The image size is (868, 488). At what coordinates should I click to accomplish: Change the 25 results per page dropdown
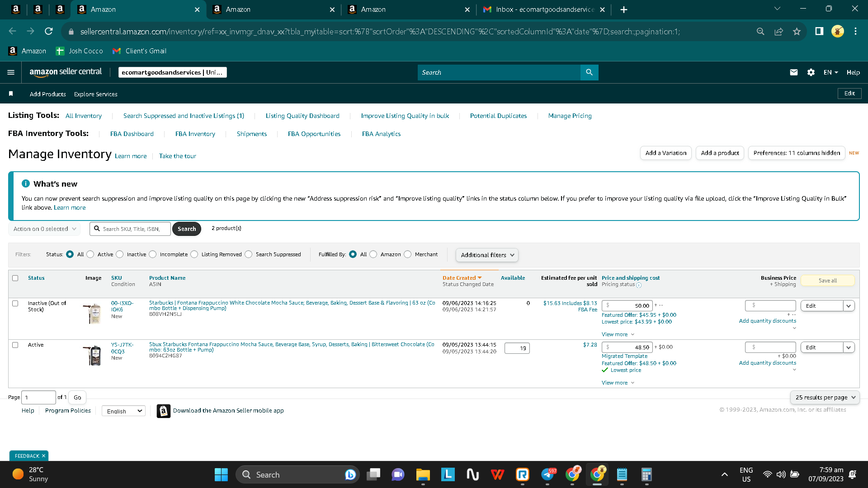[825, 398]
